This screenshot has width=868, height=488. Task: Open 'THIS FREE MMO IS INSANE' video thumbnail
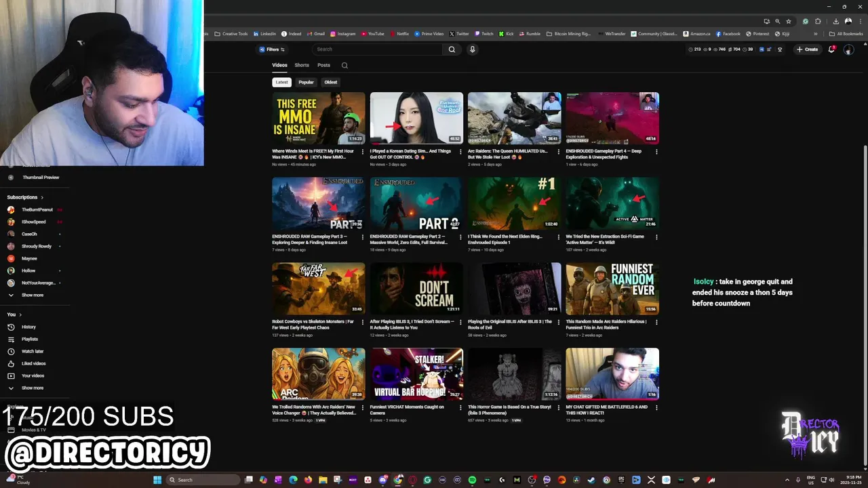click(319, 119)
